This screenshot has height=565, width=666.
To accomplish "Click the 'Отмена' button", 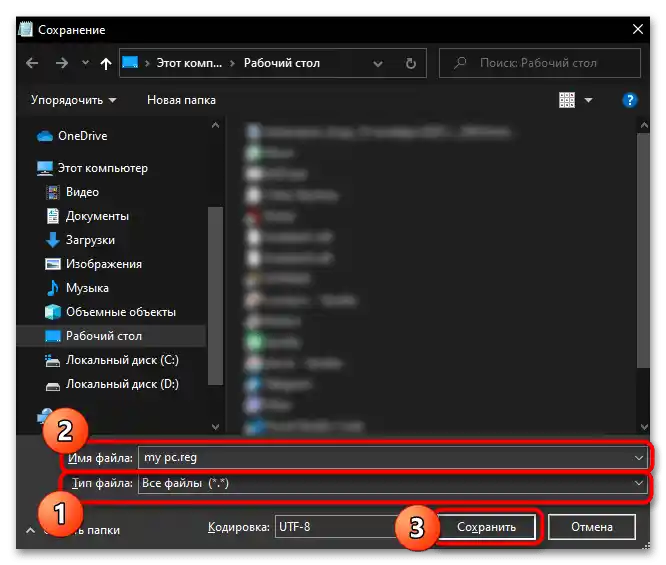I will coord(592,527).
